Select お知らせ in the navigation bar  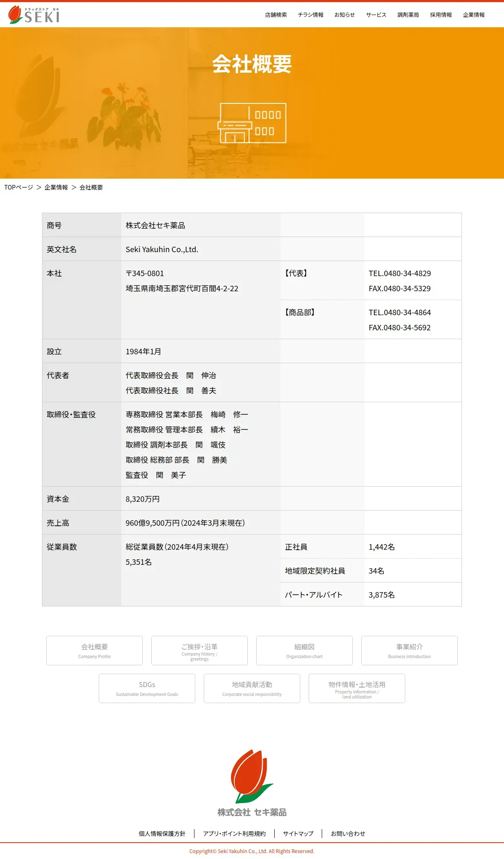[344, 15]
